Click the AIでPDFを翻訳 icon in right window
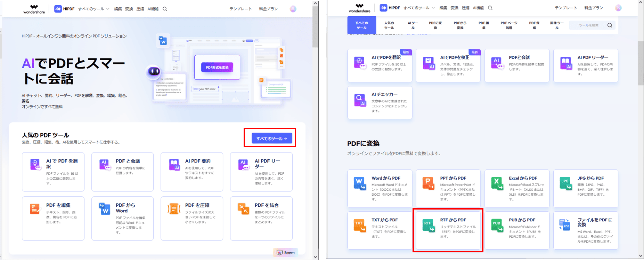 tap(360, 63)
